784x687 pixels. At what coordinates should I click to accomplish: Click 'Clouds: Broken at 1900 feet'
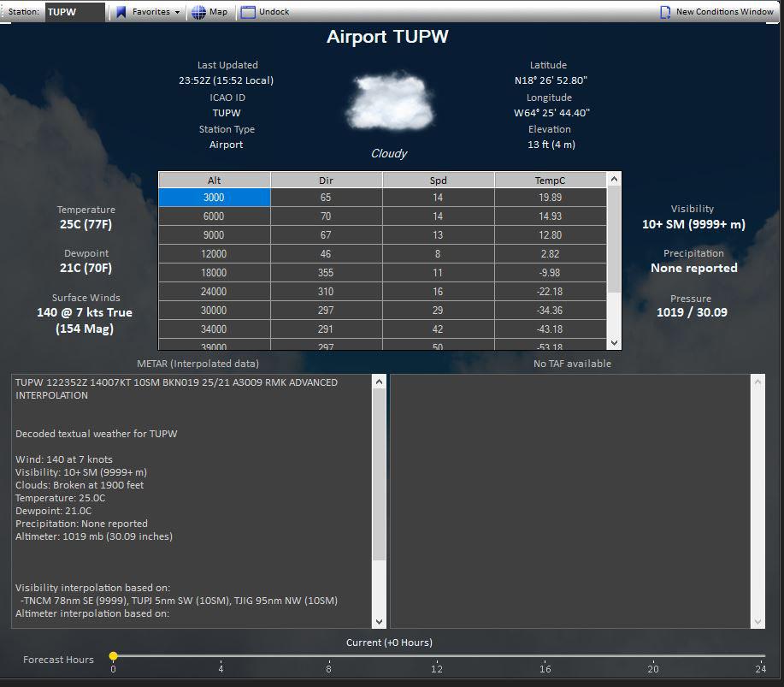tap(80, 485)
